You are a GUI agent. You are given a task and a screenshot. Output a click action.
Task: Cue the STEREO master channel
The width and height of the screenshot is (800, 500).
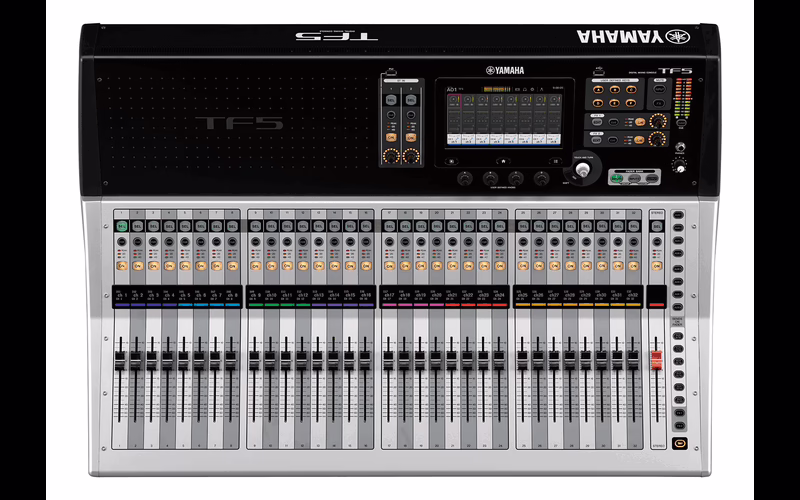pos(657,242)
